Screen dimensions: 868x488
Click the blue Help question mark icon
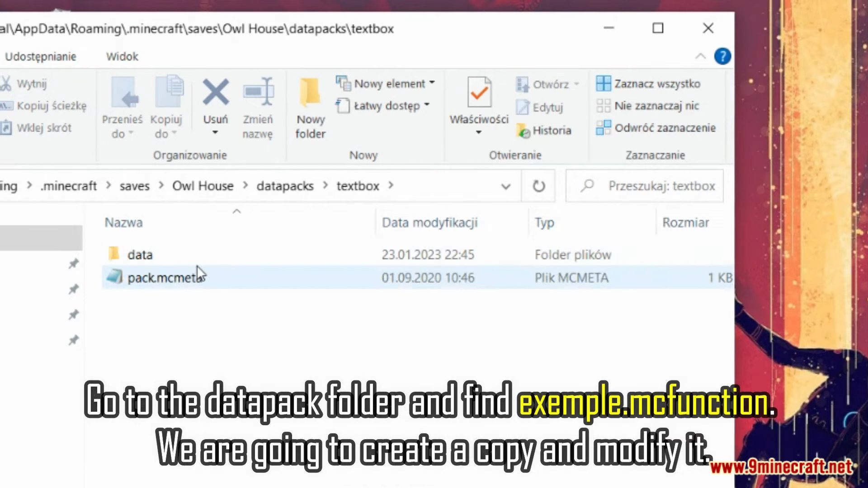point(722,56)
